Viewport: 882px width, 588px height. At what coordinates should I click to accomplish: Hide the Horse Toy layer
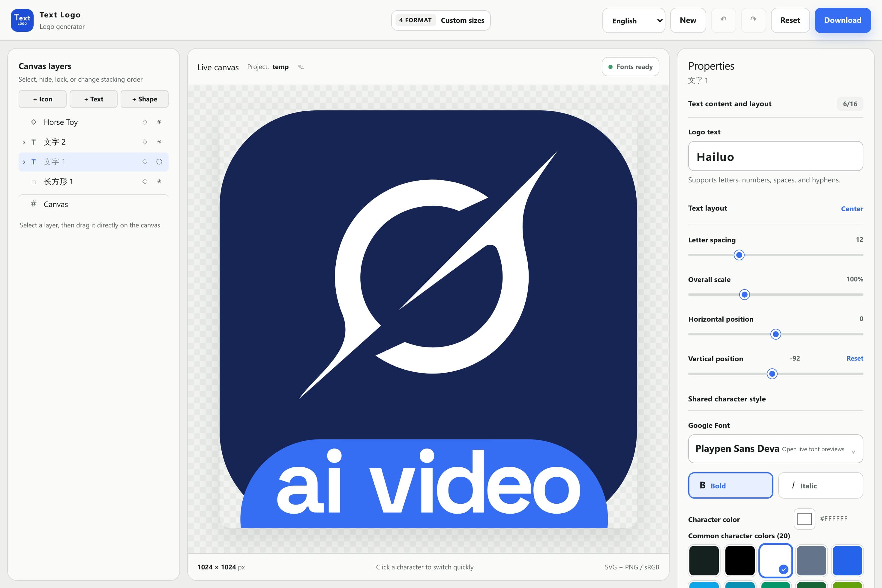159,122
